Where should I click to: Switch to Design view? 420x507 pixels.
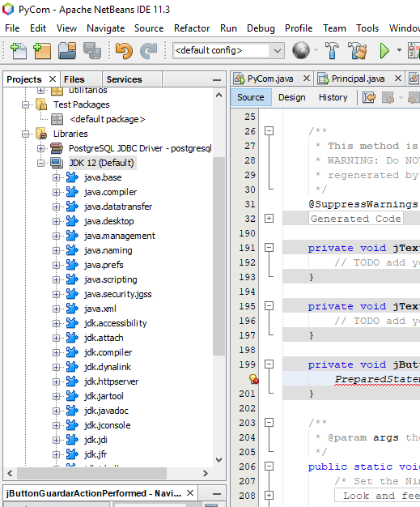pos(292,97)
